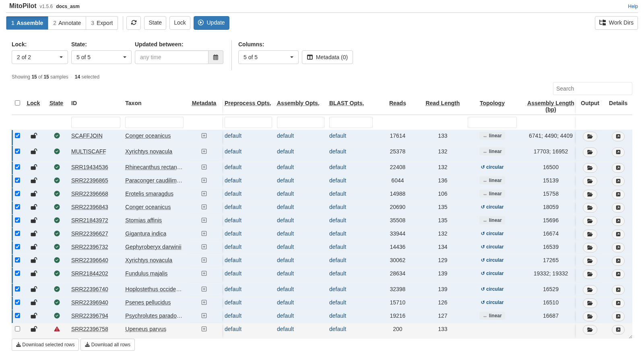Click Metadata (0) columns button

click(327, 57)
